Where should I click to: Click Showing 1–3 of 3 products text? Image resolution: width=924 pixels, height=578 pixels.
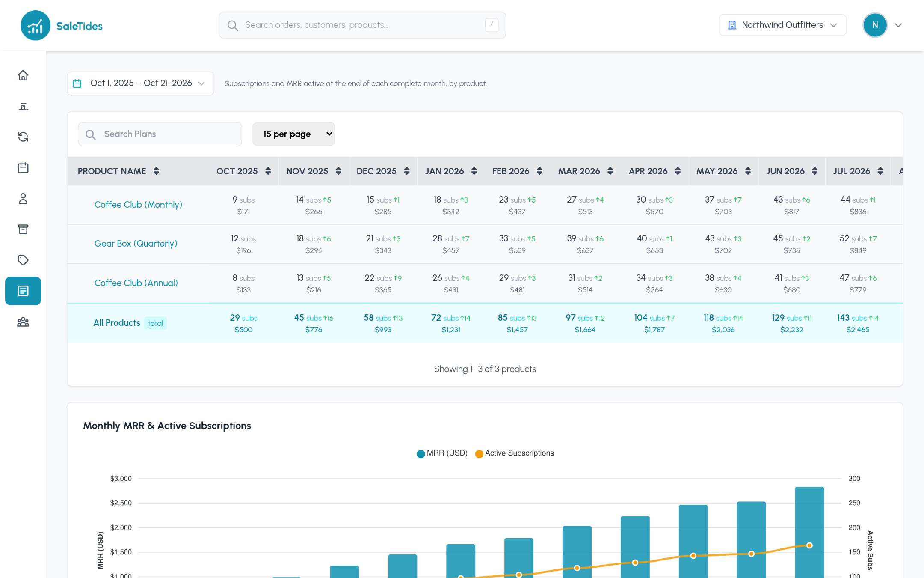tap(485, 369)
